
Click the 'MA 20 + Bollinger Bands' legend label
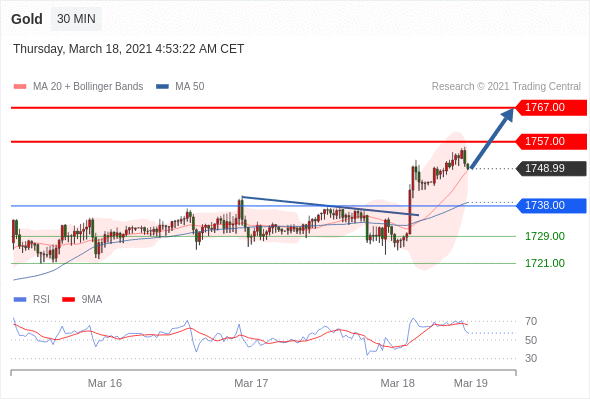[88, 87]
